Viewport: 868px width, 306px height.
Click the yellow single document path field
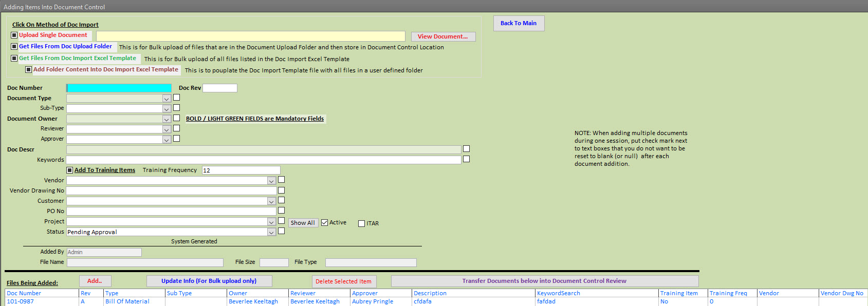click(x=251, y=36)
